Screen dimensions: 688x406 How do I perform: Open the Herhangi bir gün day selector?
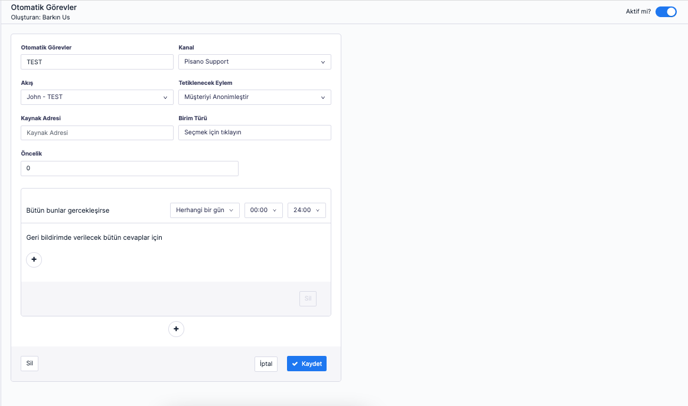(x=204, y=210)
